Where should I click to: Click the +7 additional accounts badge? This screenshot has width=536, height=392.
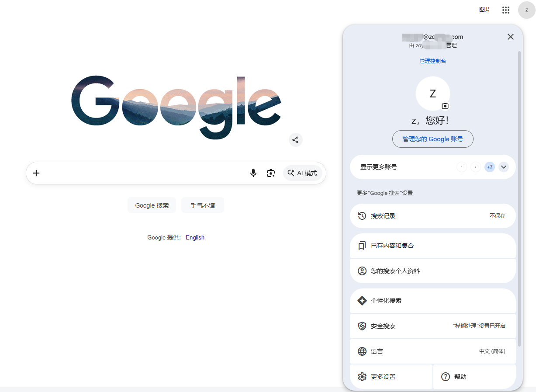(490, 167)
